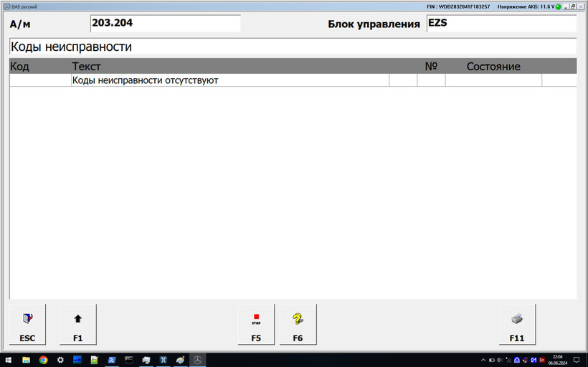Click the battery voltage 11.6 V readout

[x=526, y=6]
